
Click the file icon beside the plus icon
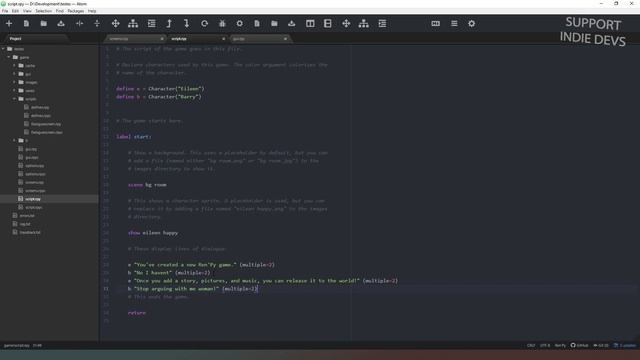coord(26,24)
